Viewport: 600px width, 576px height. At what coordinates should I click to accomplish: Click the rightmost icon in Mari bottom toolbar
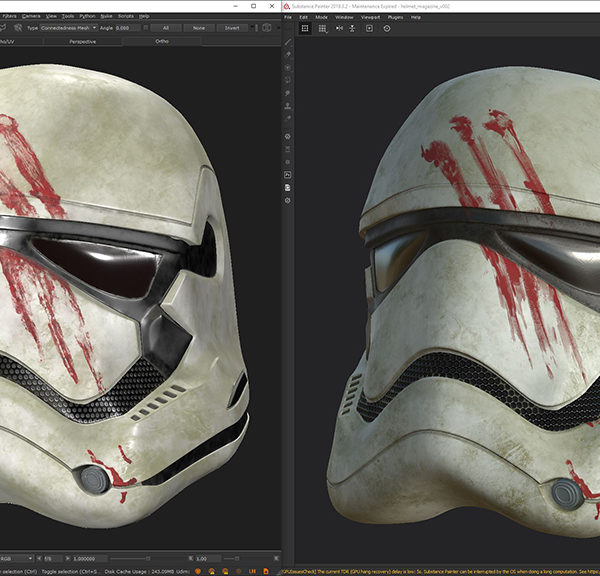(x=276, y=559)
